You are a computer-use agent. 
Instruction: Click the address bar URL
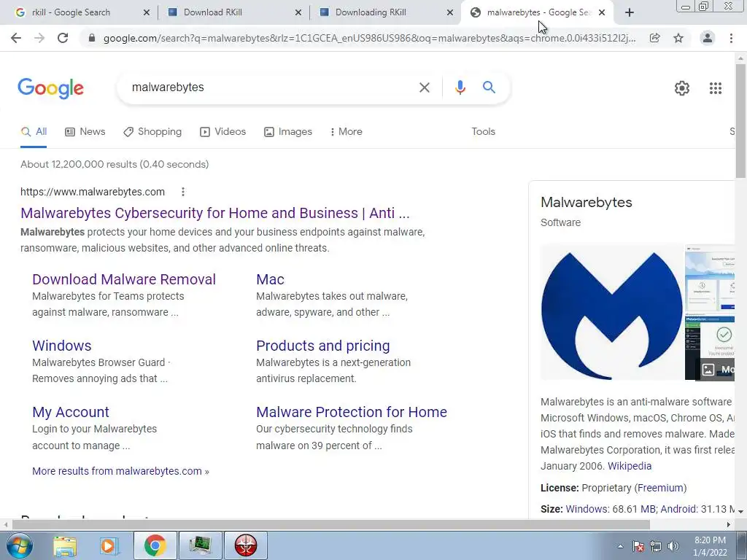pyautogui.click(x=369, y=38)
